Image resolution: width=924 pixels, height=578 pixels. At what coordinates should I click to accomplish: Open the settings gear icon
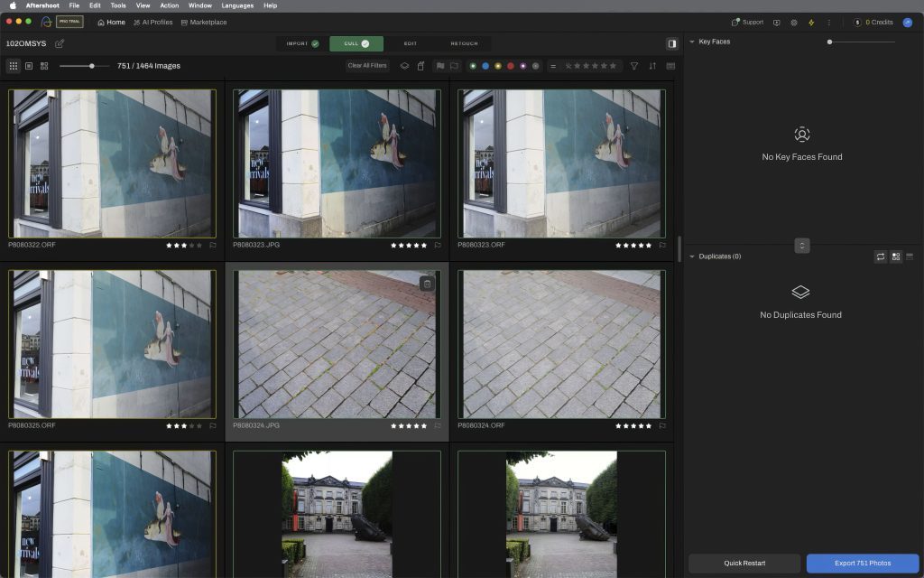(x=794, y=23)
